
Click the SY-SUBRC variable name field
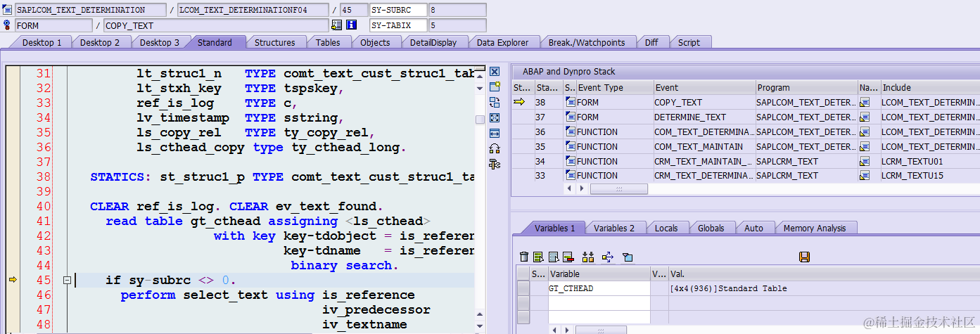point(397,10)
